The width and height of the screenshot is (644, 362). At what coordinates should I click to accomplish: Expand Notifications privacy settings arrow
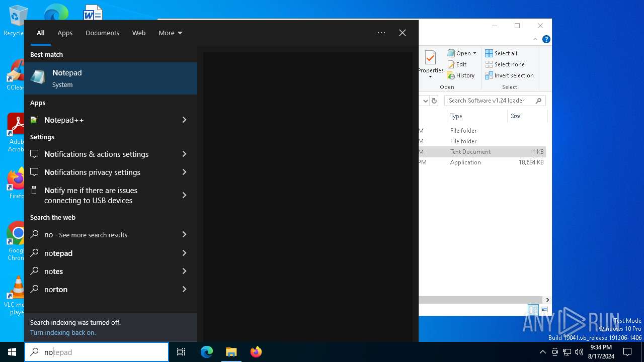click(184, 172)
